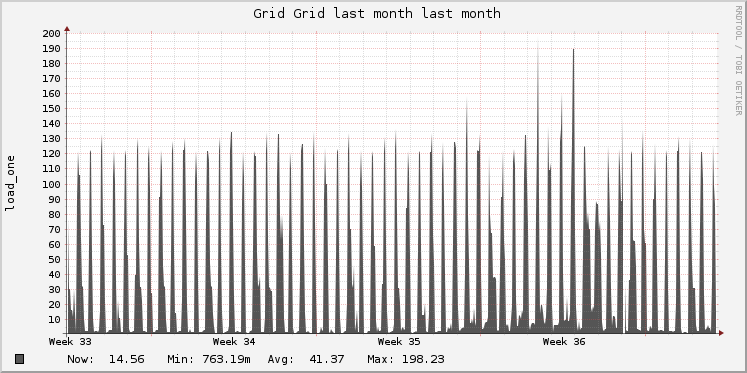Image resolution: width=747 pixels, height=373 pixels.
Task: Click the red arrow atop the y-axis
Action: (67, 29)
